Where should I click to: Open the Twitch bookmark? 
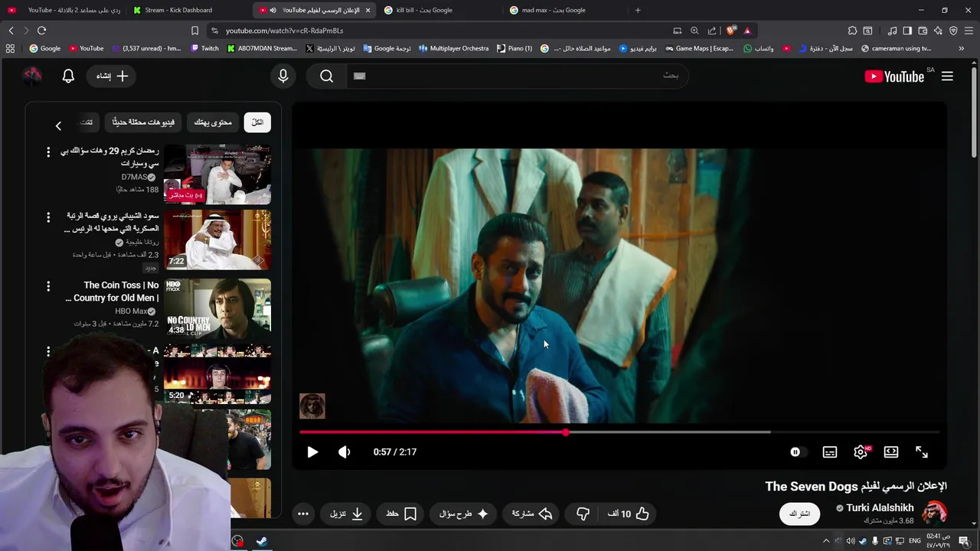pyautogui.click(x=204, y=48)
